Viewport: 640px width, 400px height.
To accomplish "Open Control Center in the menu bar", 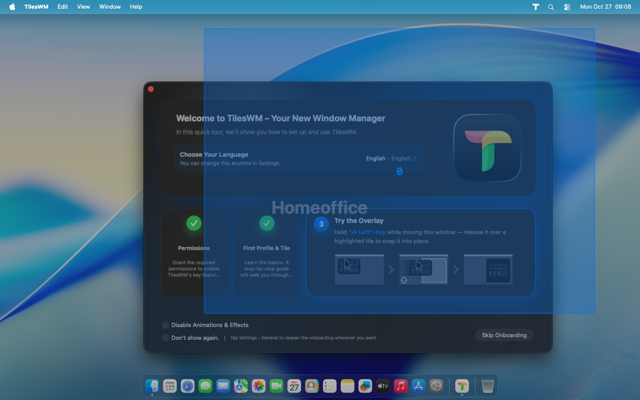I will [x=567, y=6].
